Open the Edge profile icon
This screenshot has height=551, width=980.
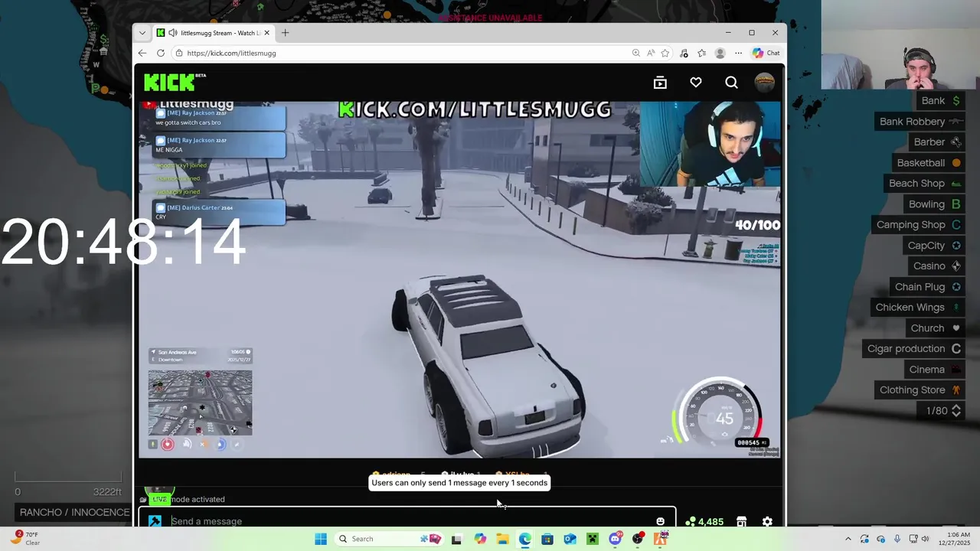pyautogui.click(x=720, y=53)
